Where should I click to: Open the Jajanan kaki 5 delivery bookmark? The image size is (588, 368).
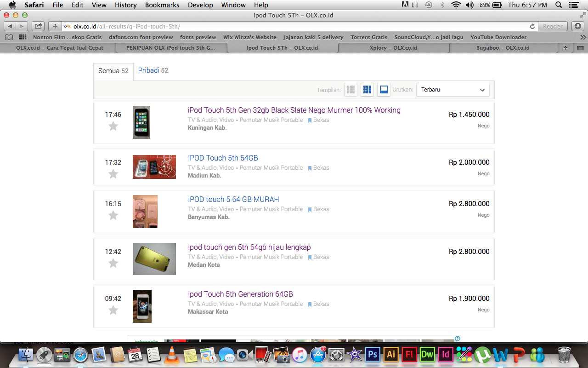tap(313, 37)
